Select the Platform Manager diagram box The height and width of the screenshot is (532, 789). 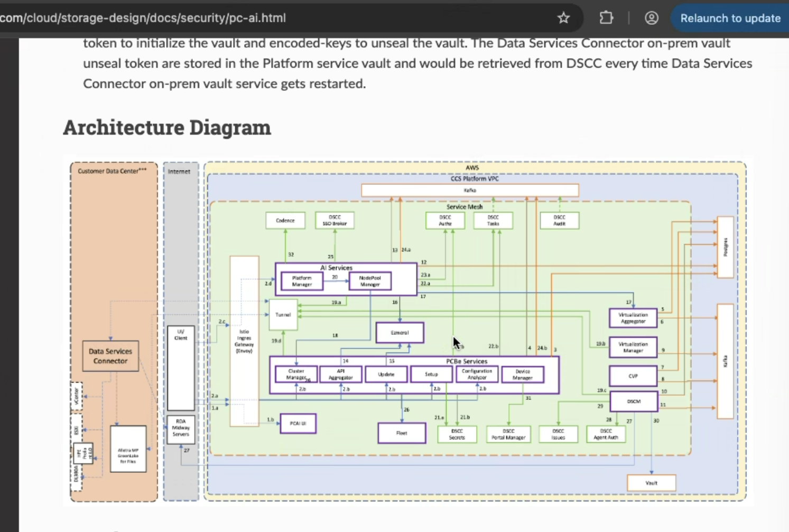302,281
